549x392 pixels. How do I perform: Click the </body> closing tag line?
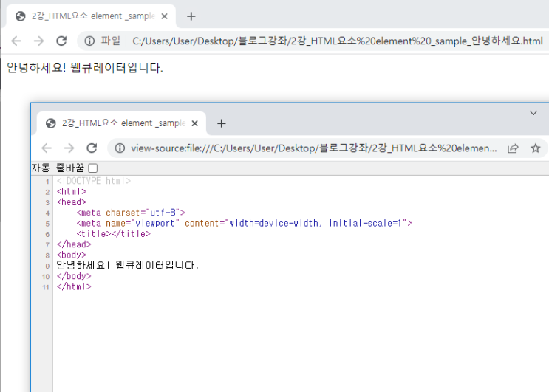tap(74, 276)
